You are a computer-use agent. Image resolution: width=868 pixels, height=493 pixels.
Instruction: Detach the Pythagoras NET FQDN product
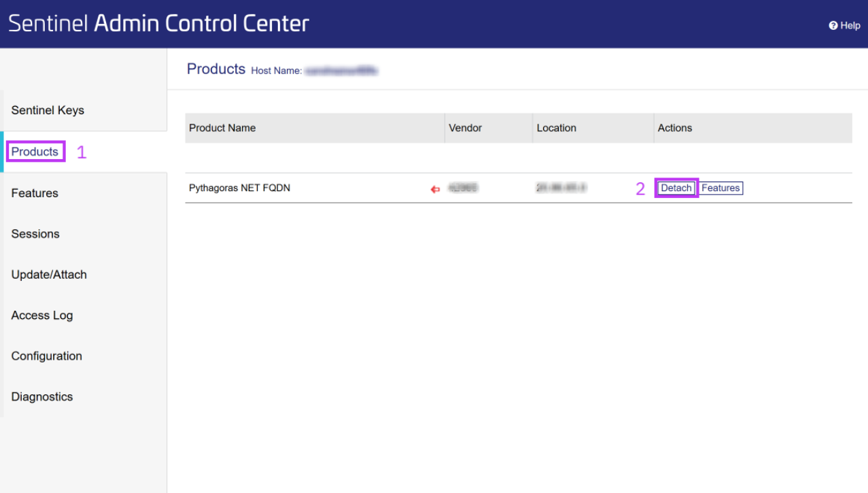click(676, 188)
